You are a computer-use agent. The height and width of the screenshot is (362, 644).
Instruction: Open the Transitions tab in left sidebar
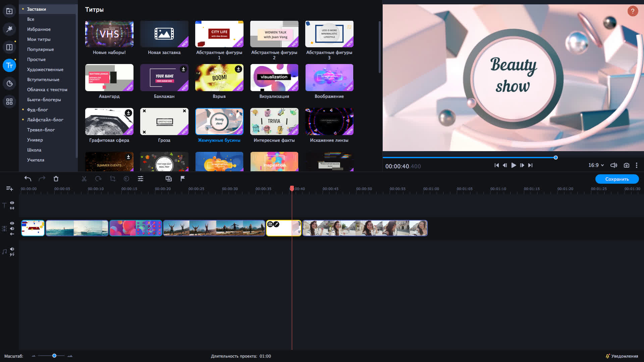point(9,47)
